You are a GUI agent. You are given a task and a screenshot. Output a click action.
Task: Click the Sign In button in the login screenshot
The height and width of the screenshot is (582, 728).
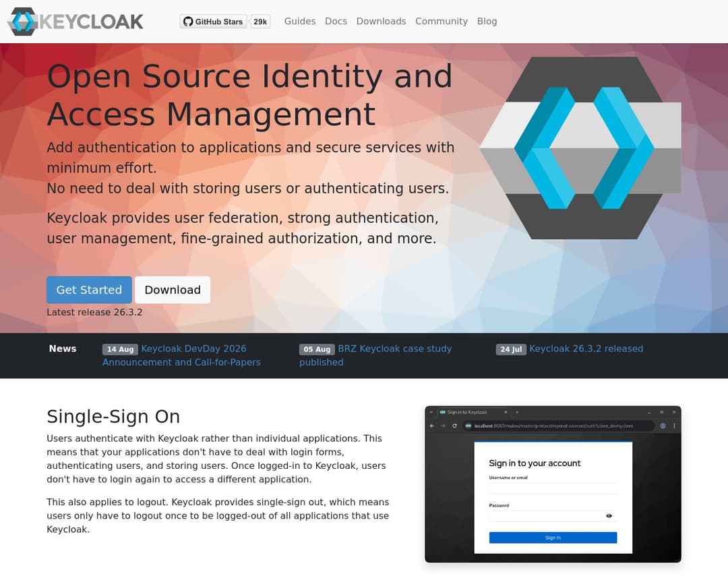click(553, 538)
